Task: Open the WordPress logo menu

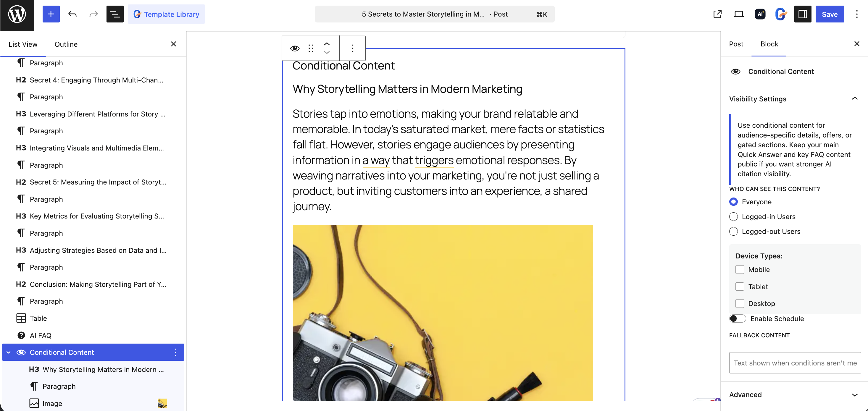Action: click(17, 15)
